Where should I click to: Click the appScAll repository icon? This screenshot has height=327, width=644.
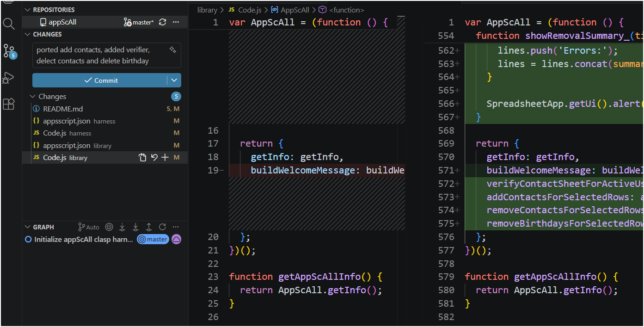pos(43,22)
